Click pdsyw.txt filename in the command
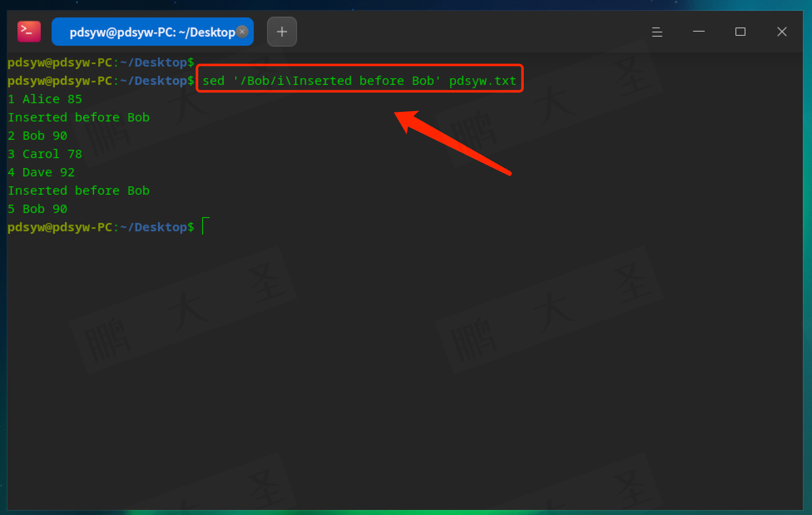812x515 pixels. [x=483, y=81]
